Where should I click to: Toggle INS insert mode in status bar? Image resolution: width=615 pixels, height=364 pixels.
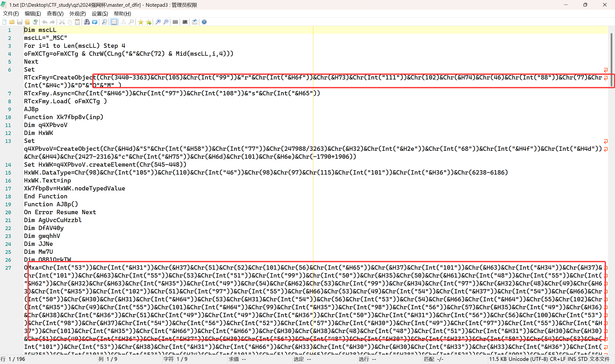pos(572,359)
